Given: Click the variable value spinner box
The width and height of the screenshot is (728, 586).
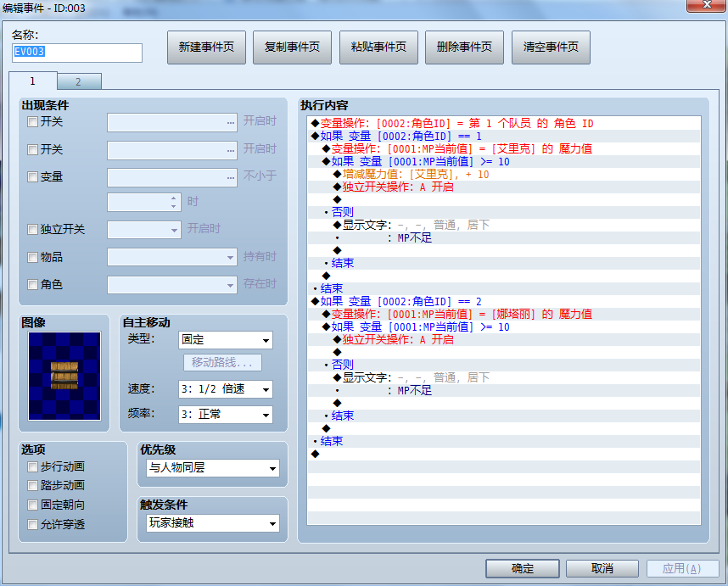Looking at the screenshot, I should point(144,203).
